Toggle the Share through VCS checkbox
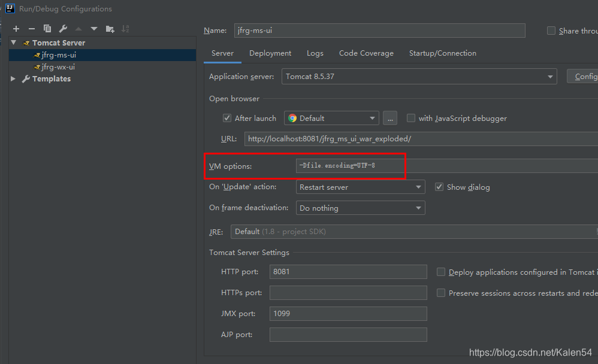The image size is (598, 364). pyautogui.click(x=551, y=31)
